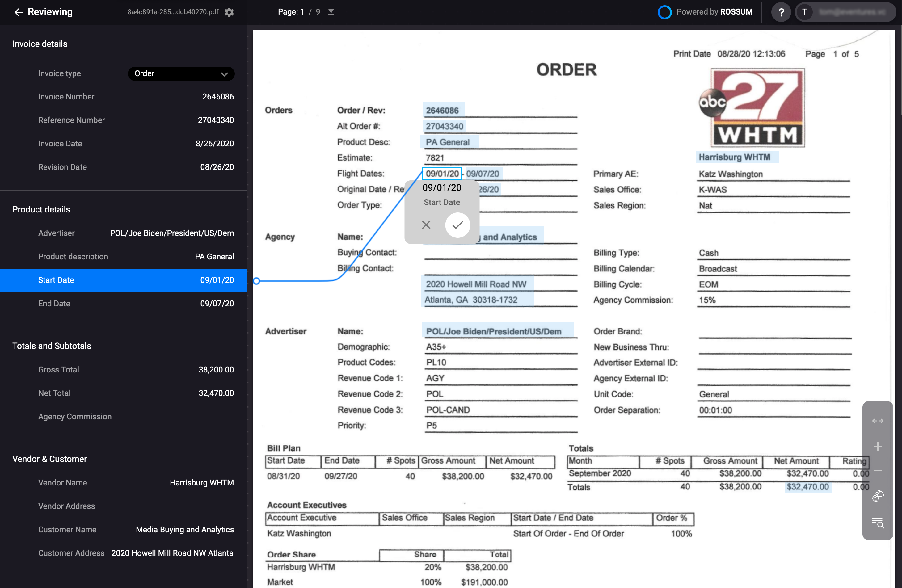Open the split and rotate scissors tool
The image size is (902, 588).
[x=878, y=496]
